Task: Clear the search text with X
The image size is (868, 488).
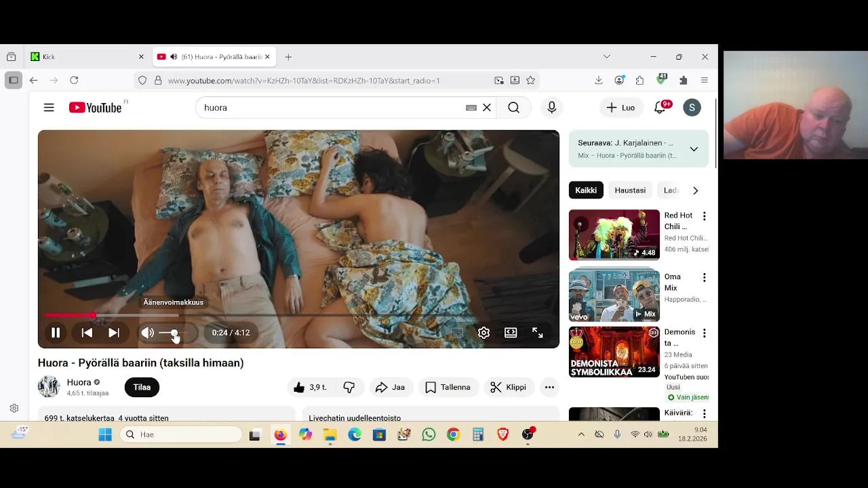Action: point(487,107)
